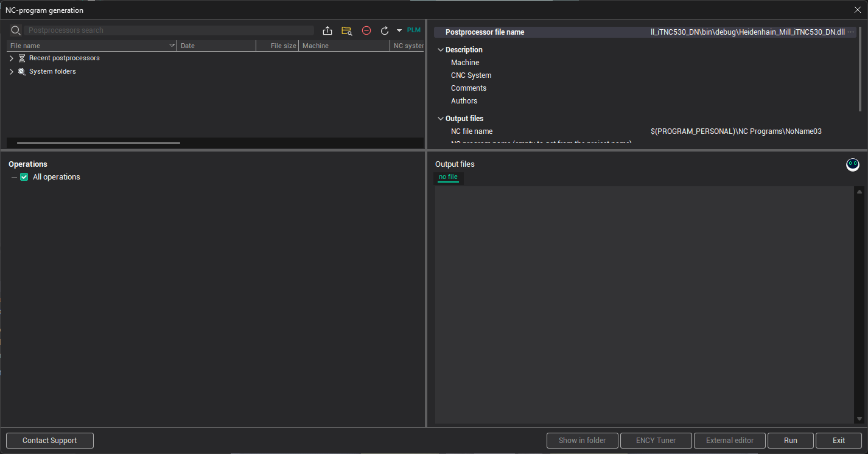Click the PLM icon in toolbar

coord(414,30)
